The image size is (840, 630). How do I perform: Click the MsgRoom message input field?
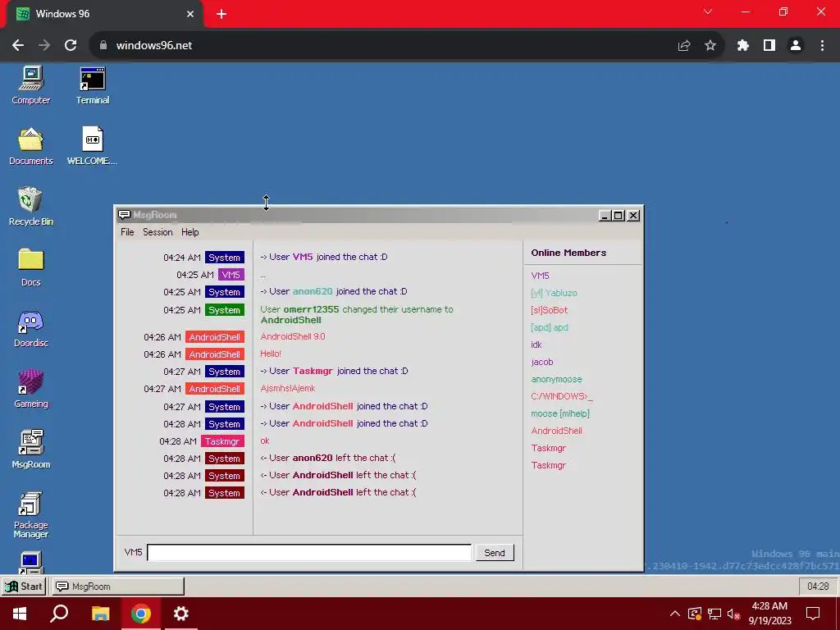tap(309, 552)
